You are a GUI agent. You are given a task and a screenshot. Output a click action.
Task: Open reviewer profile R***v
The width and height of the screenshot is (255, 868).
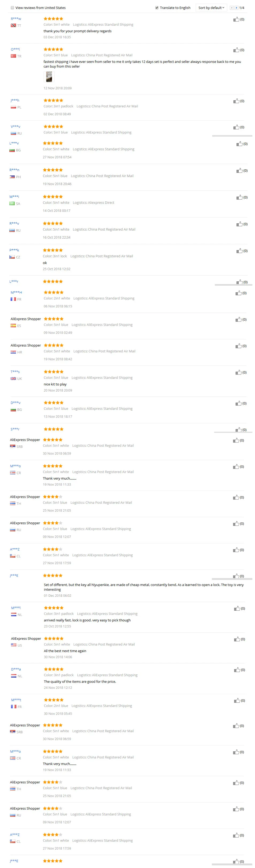[14, 223]
